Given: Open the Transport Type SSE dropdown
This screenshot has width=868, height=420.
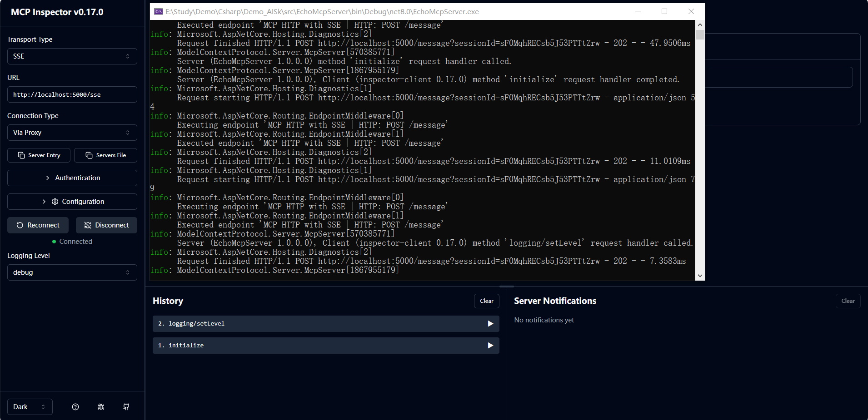Looking at the screenshot, I should [72, 56].
